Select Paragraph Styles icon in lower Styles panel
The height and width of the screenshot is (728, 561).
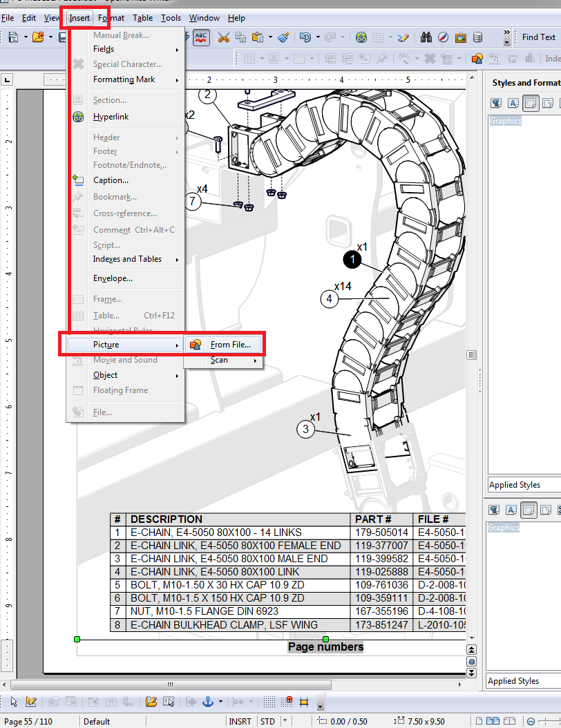pos(494,510)
